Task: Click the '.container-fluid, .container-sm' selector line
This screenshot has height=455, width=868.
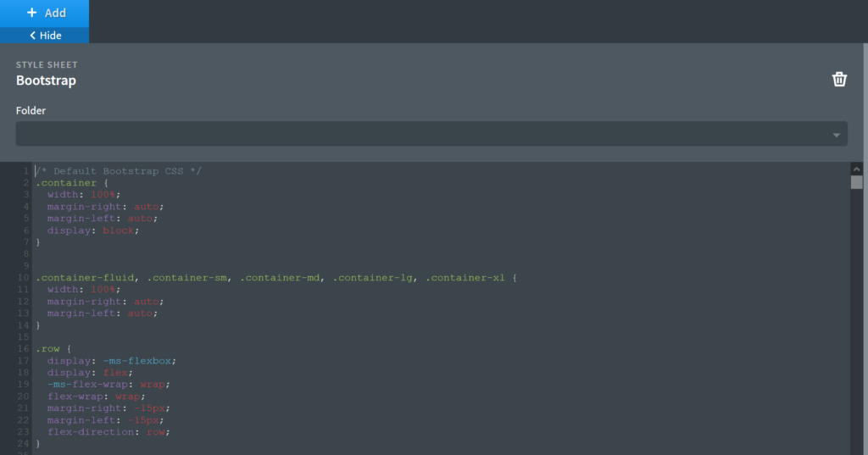Action: [276, 278]
